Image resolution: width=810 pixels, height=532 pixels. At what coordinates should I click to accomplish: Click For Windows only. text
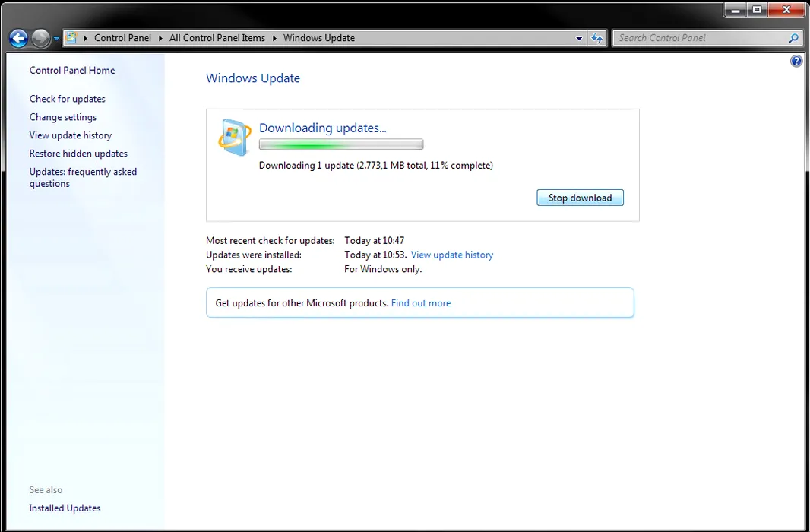tap(383, 269)
